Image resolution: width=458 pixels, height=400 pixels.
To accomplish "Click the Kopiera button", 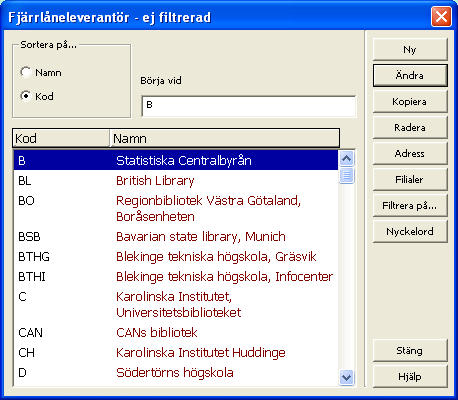I will pos(410,102).
